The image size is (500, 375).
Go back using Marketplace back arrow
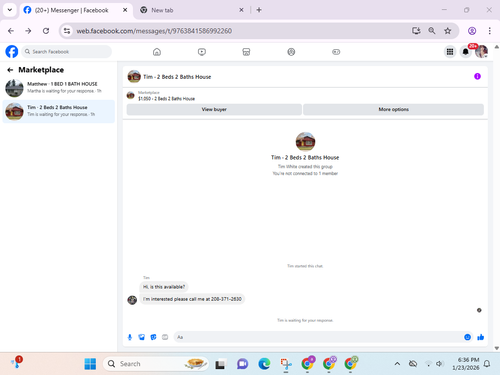[10, 70]
